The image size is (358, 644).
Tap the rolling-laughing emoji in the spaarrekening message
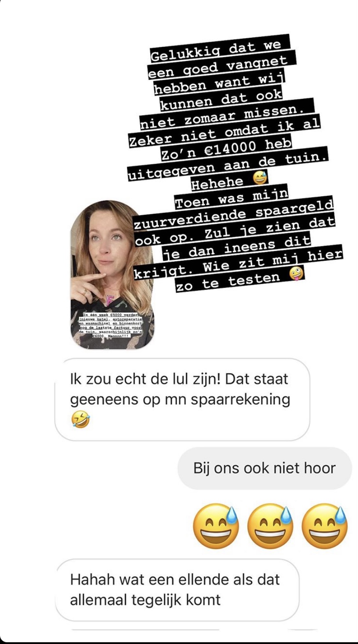coord(80,419)
